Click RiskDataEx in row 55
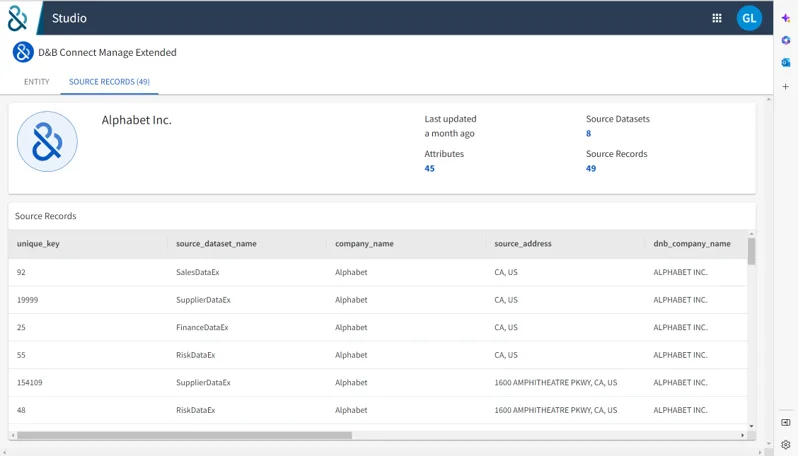 pyautogui.click(x=195, y=355)
